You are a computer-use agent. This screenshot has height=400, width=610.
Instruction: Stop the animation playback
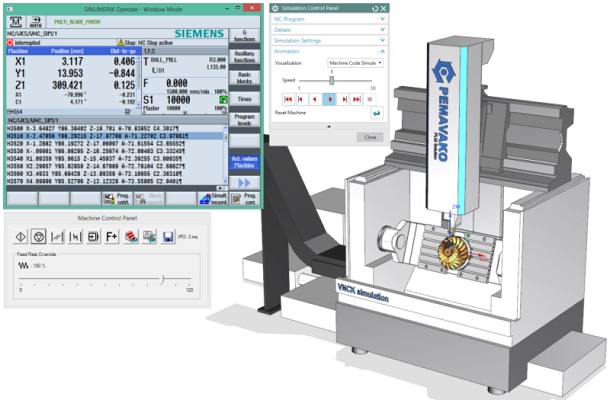370,100
